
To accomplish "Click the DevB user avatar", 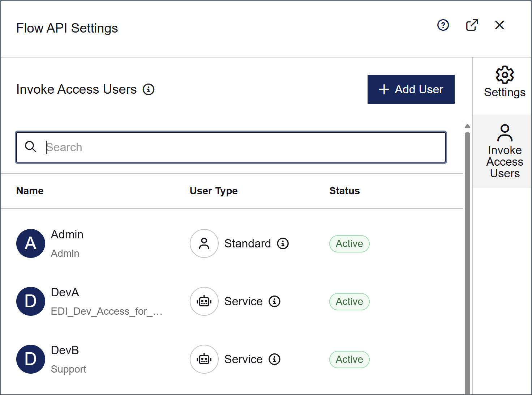I will pos(31,359).
